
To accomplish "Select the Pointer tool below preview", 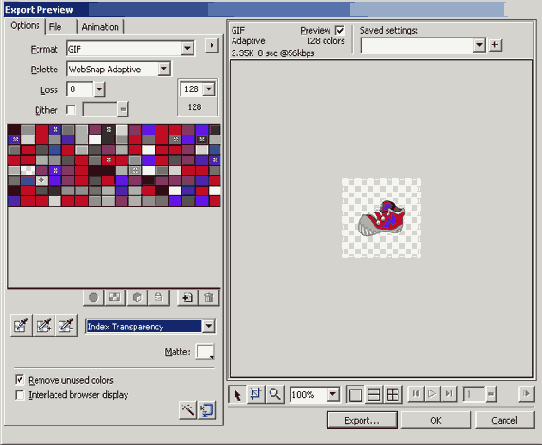I will coord(237,395).
